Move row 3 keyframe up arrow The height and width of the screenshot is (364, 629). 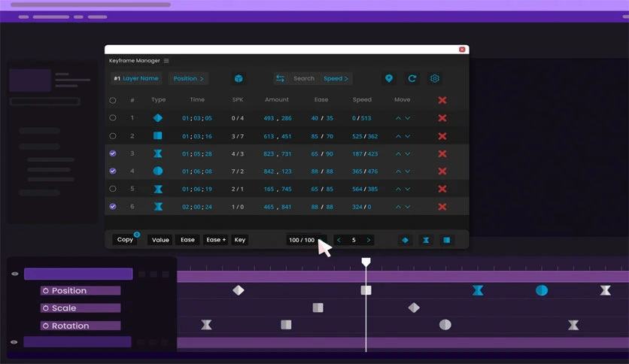pos(398,154)
